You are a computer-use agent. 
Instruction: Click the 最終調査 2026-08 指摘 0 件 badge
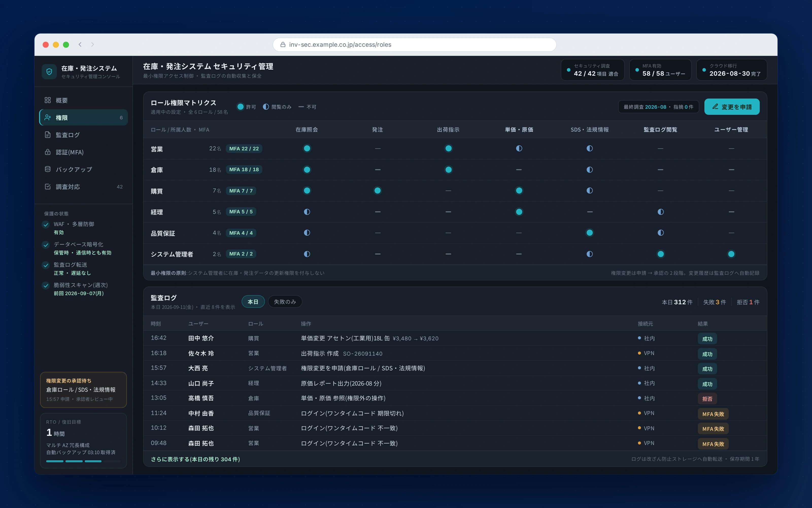tap(658, 107)
